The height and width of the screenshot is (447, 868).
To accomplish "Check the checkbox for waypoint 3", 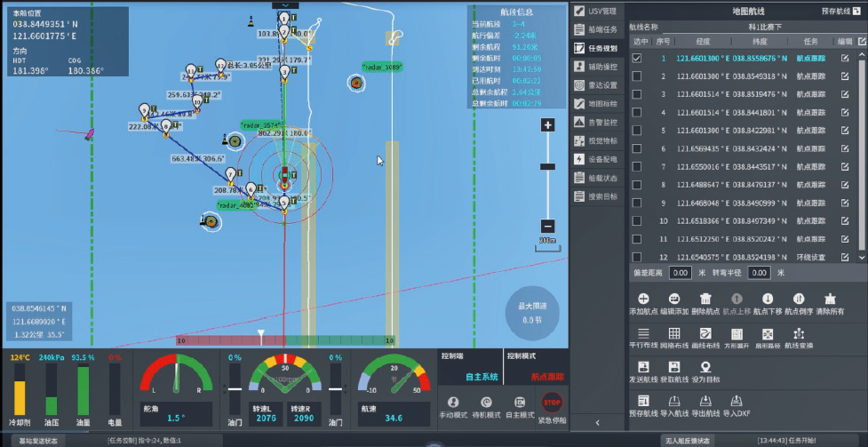I will click(637, 95).
